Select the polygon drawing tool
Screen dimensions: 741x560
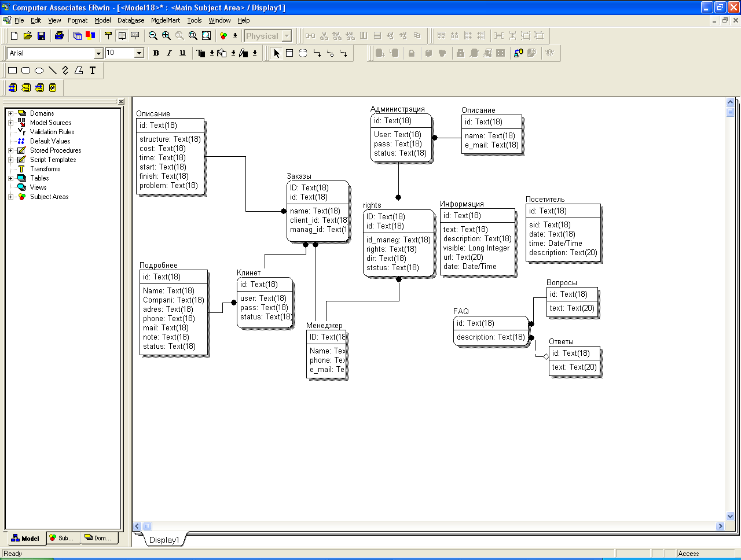79,71
